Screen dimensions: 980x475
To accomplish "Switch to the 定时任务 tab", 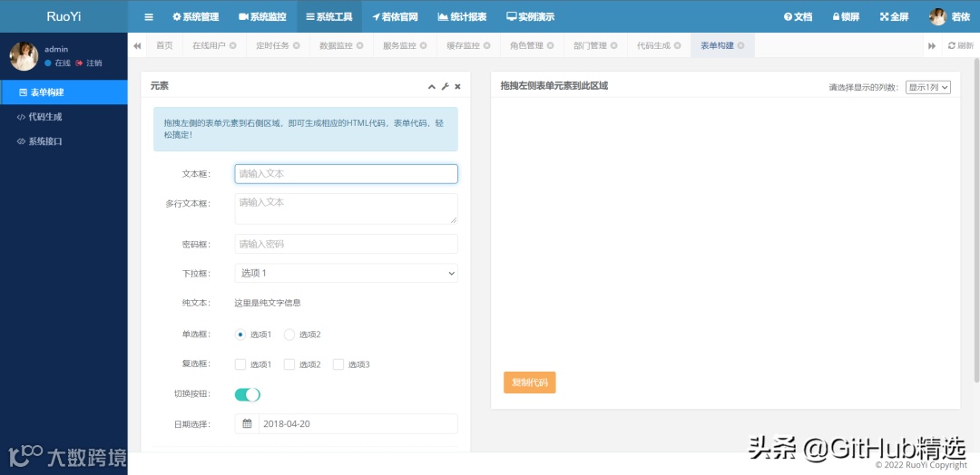I will pos(272,45).
